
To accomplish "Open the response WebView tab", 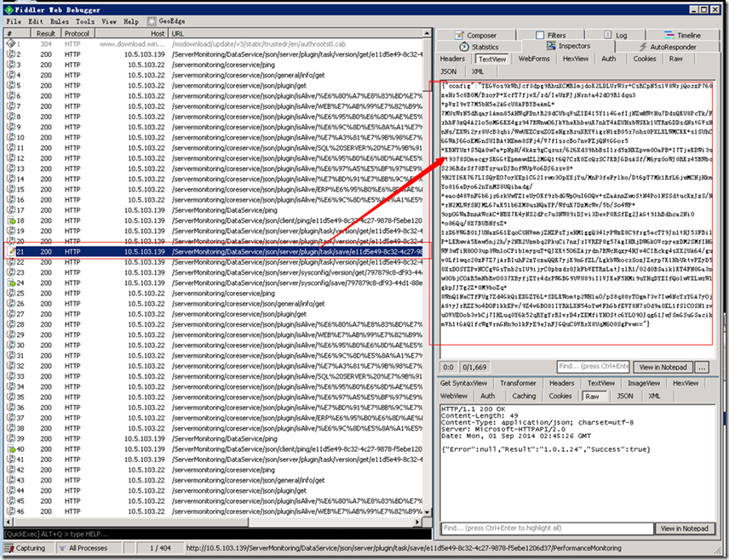I will pyautogui.click(x=454, y=396).
